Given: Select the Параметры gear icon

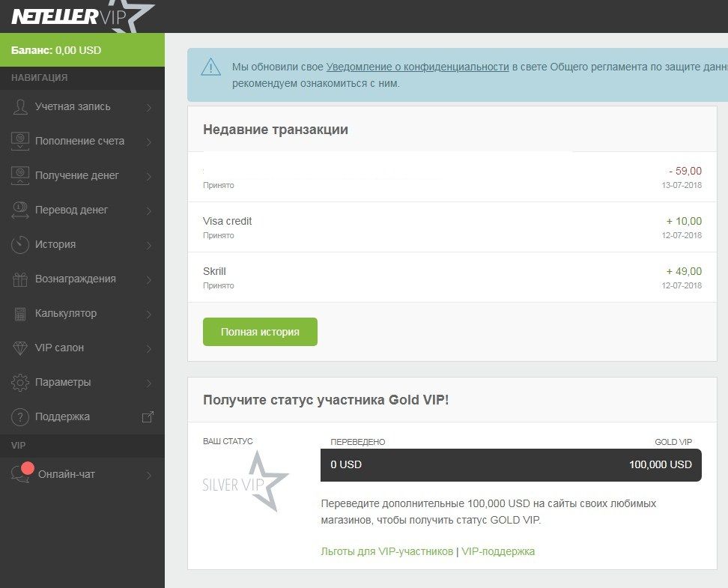Looking at the screenshot, I should (x=21, y=382).
